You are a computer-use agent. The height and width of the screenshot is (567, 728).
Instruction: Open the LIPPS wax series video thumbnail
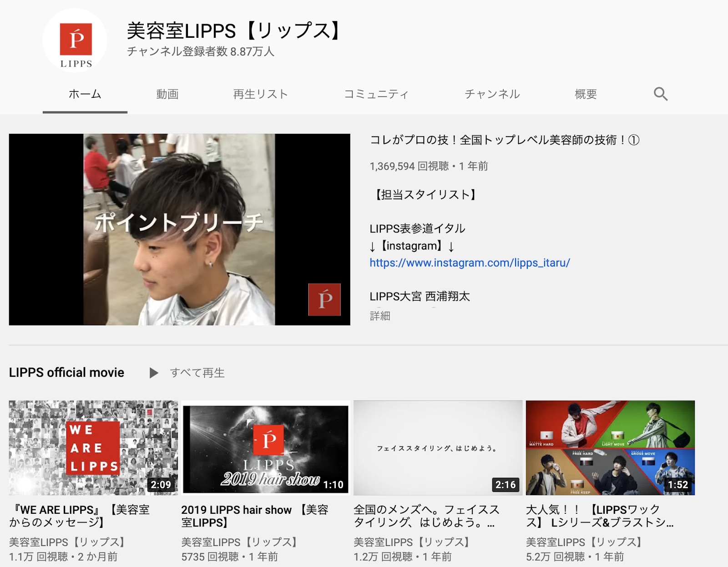(610, 448)
